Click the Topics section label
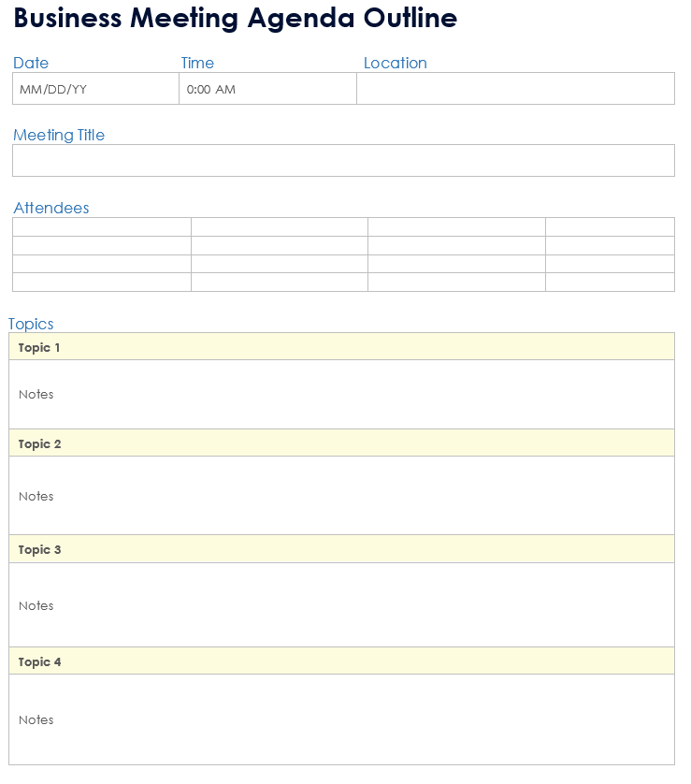 pyautogui.click(x=31, y=324)
